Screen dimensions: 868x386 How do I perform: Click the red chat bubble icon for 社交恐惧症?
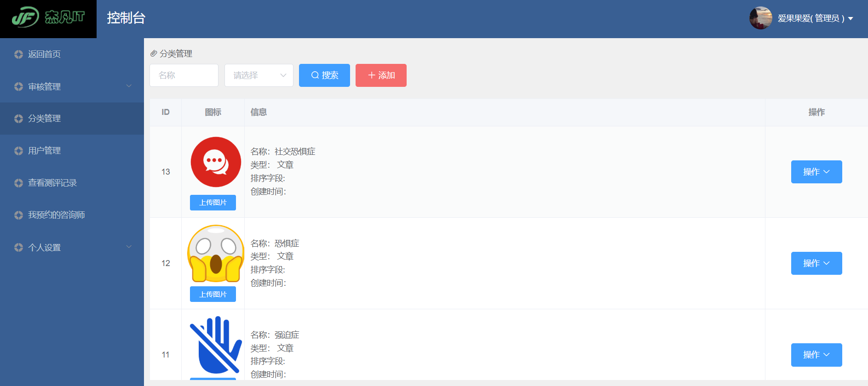click(x=216, y=162)
